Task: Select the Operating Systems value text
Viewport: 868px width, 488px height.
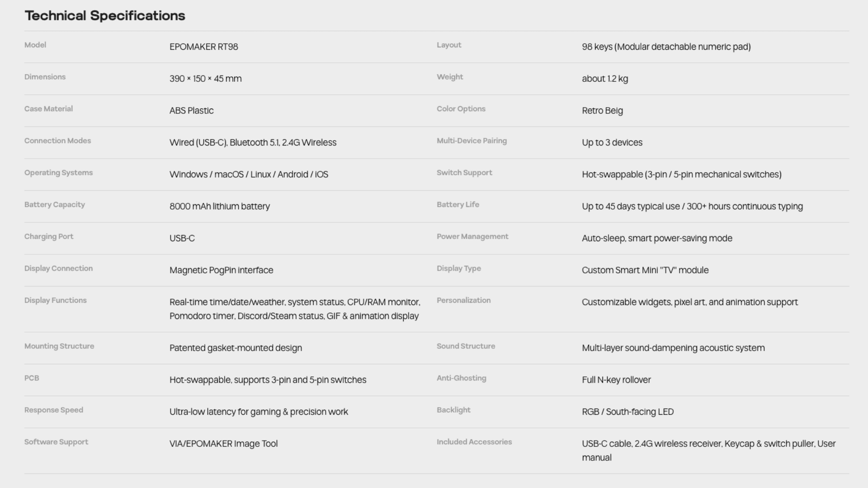Action: pyautogui.click(x=249, y=174)
